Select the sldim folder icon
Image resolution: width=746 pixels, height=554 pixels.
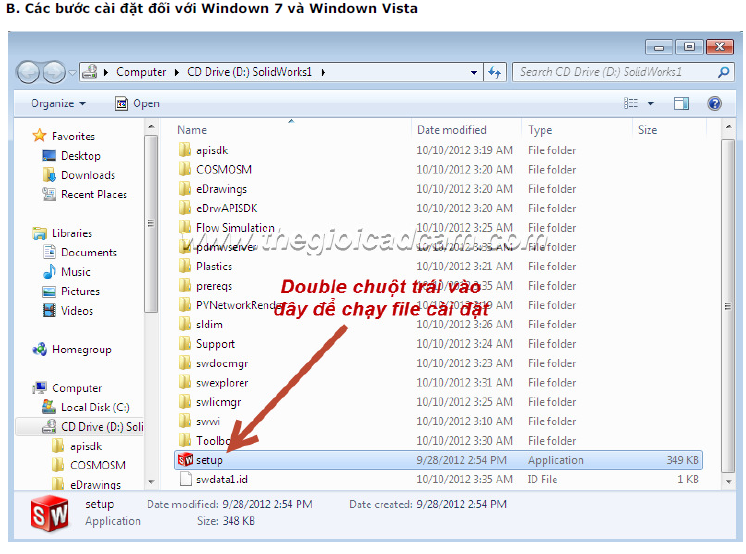[x=185, y=324]
